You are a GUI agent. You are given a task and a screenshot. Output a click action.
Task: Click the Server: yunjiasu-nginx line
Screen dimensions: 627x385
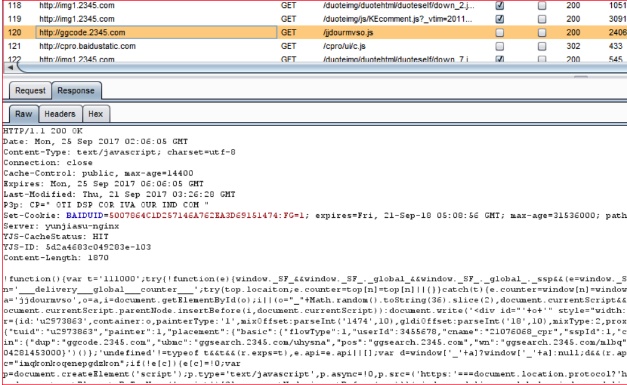(61, 226)
